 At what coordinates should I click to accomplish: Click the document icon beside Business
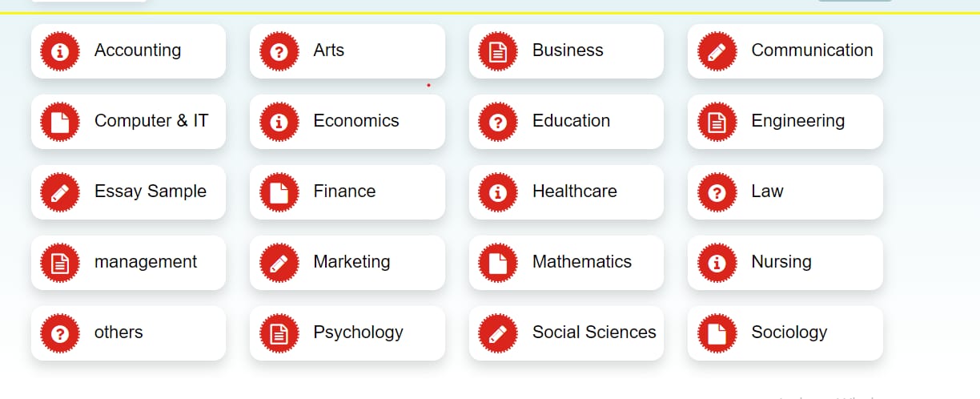point(498,51)
